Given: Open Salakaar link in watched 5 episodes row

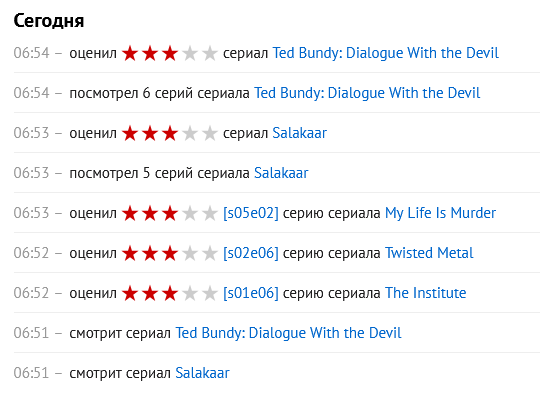Looking at the screenshot, I should pyautogui.click(x=281, y=173).
